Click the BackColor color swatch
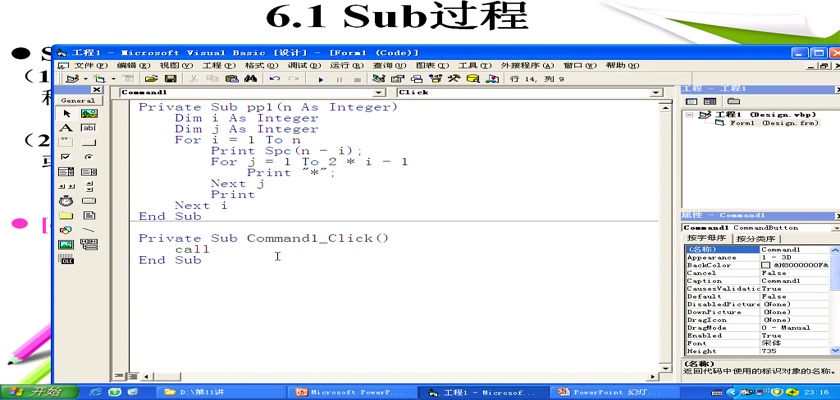The width and height of the screenshot is (840, 400). pyautogui.click(x=765, y=265)
